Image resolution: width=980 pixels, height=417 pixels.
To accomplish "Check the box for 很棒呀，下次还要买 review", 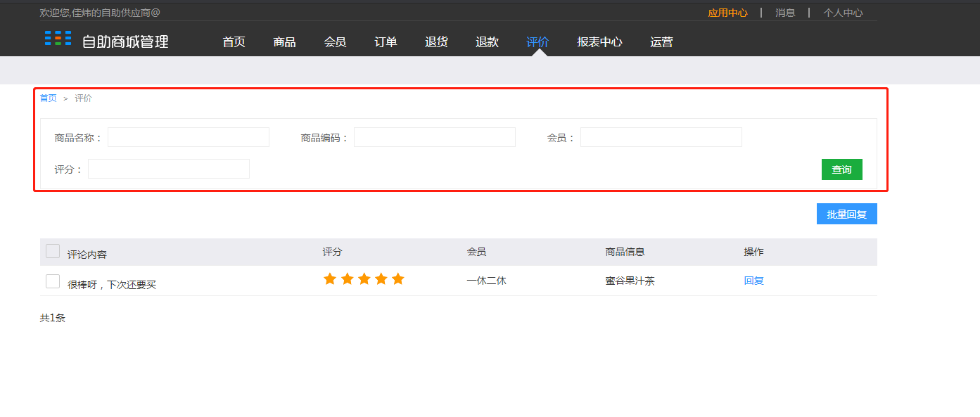I will [53, 281].
